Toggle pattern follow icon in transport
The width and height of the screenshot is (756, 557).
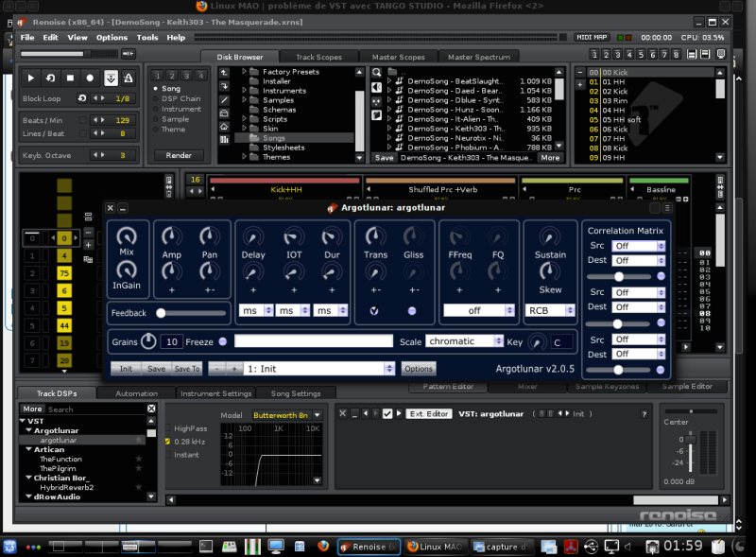point(111,78)
